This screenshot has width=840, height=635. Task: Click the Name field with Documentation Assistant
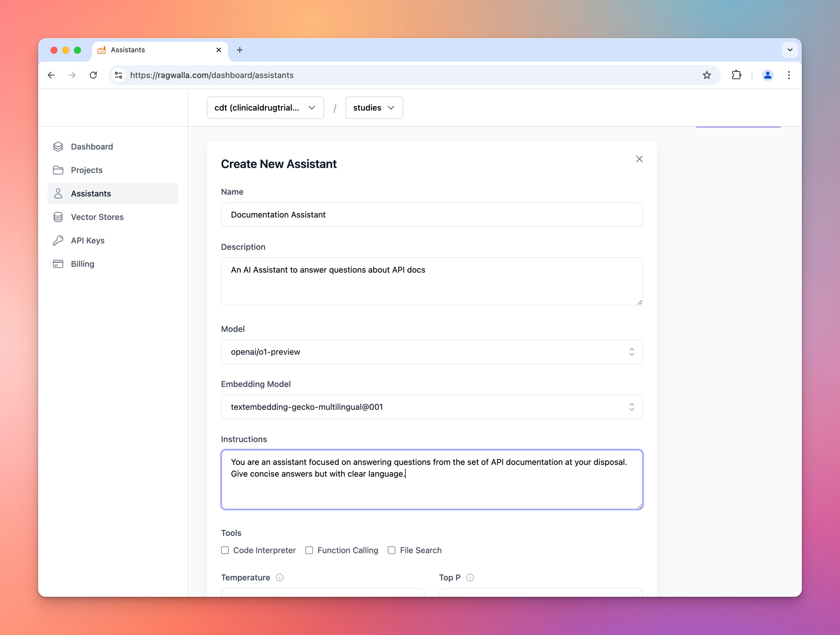click(x=431, y=215)
